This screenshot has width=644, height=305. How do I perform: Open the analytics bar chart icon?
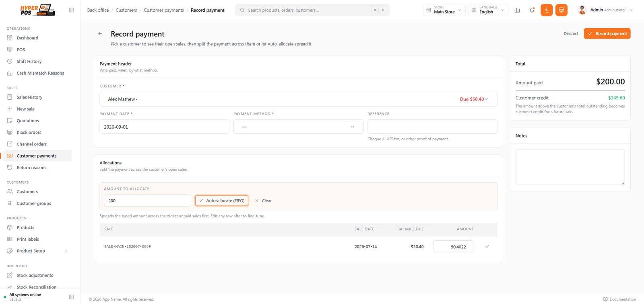click(x=517, y=10)
